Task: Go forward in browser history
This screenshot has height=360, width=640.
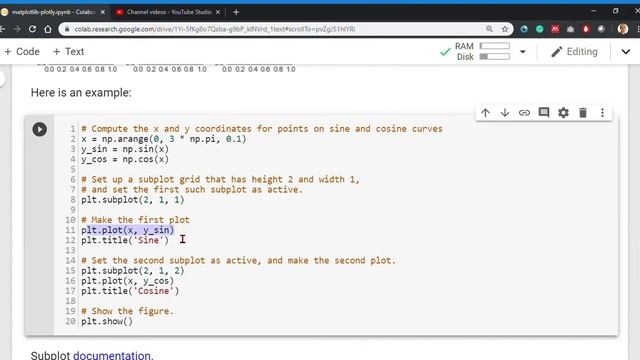Action: tap(17, 29)
